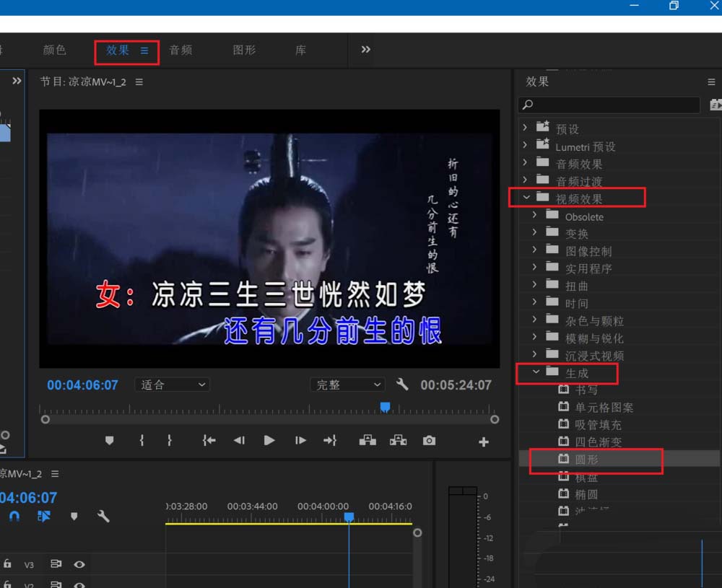Click the program timecode 00:04:06:07
Image resolution: width=722 pixels, height=588 pixels.
pos(82,385)
